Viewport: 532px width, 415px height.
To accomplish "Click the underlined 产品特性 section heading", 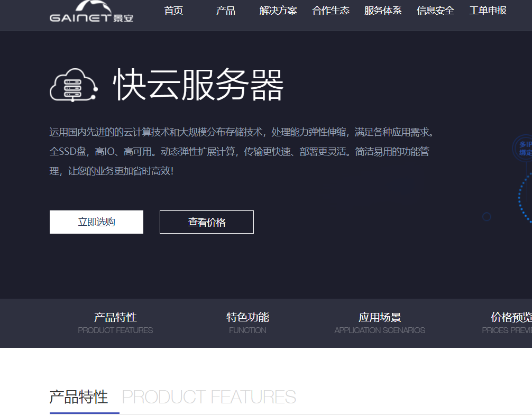I will coord(79,397).
